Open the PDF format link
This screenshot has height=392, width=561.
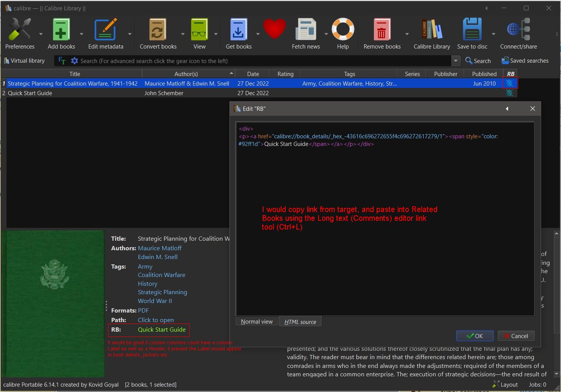pyautogui.click(x=143, y=310)
